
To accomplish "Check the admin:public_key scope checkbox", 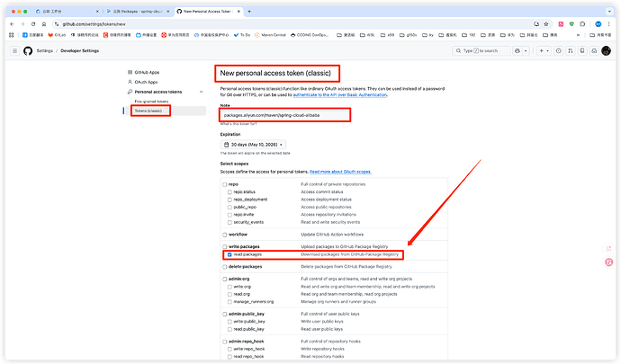I will point(225,314).
